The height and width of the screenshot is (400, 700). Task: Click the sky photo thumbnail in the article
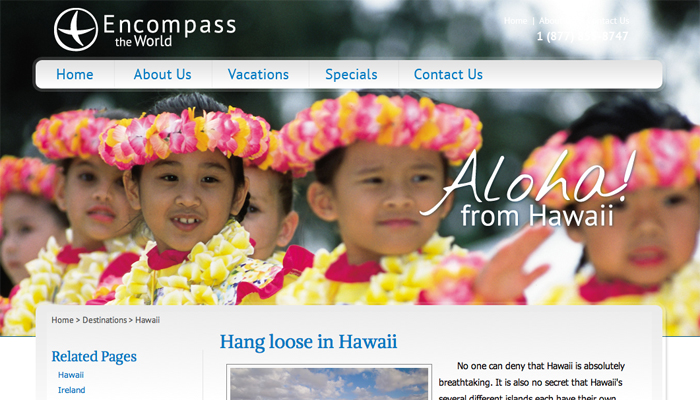[329, 383]
